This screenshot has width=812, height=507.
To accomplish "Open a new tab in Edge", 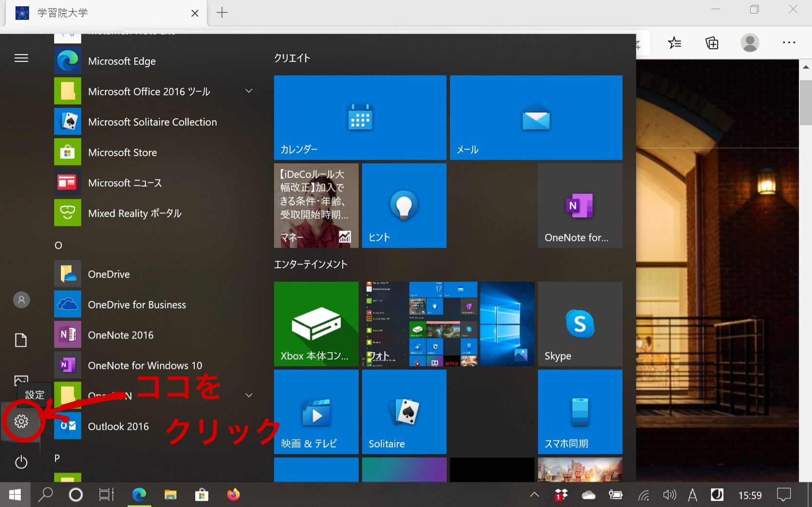I will 222,13.
